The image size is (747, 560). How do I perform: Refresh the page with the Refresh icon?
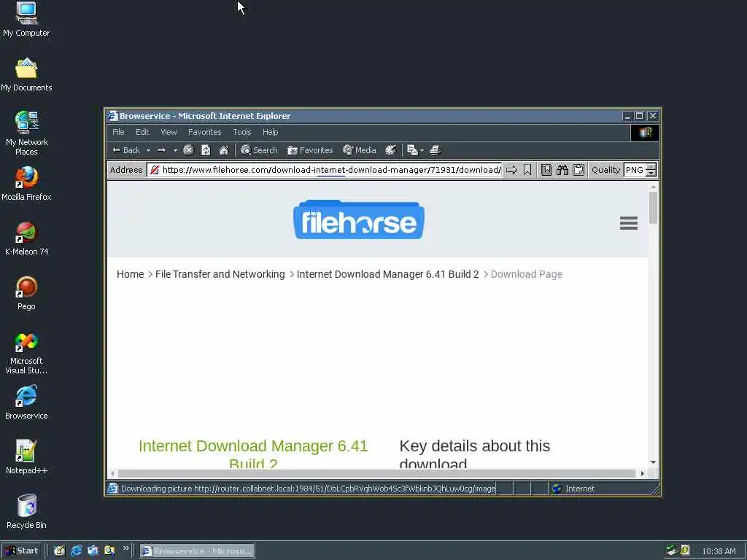[206, 150]
